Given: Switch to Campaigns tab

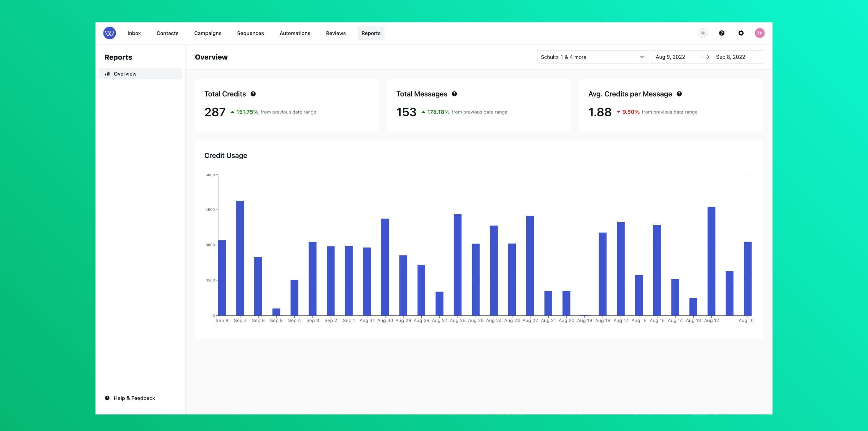Looking at the screenshot, I should point(208,33).
